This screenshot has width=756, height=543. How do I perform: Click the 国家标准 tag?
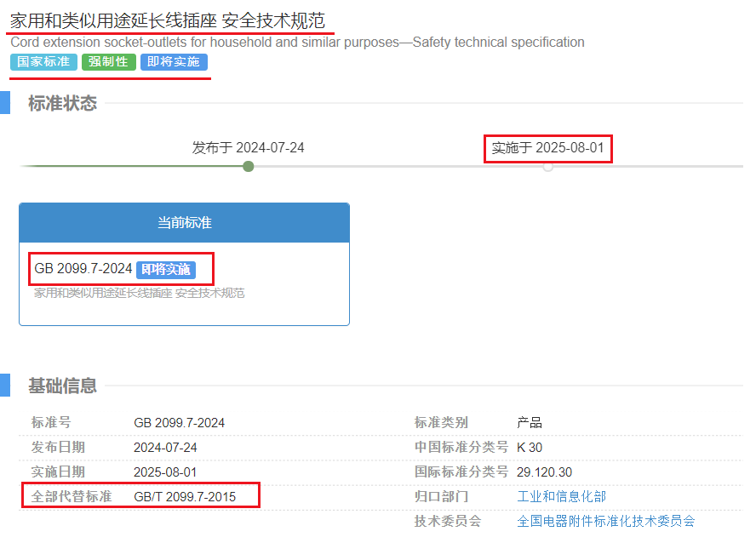(x=43, y=62)
